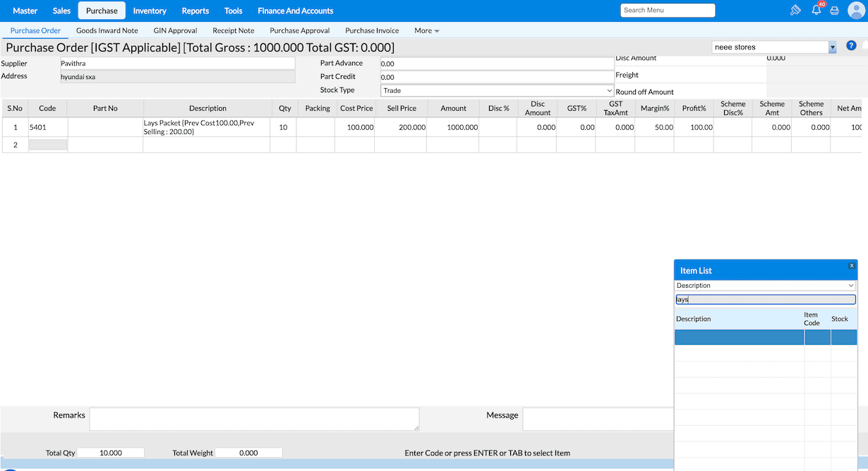
Task: Click the Code cell in row 2
Action: point(48,145)
